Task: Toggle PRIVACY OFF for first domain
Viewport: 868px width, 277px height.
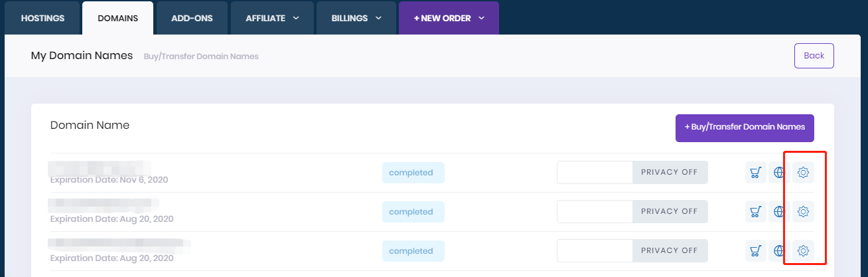Action: (x=670, y=173)
